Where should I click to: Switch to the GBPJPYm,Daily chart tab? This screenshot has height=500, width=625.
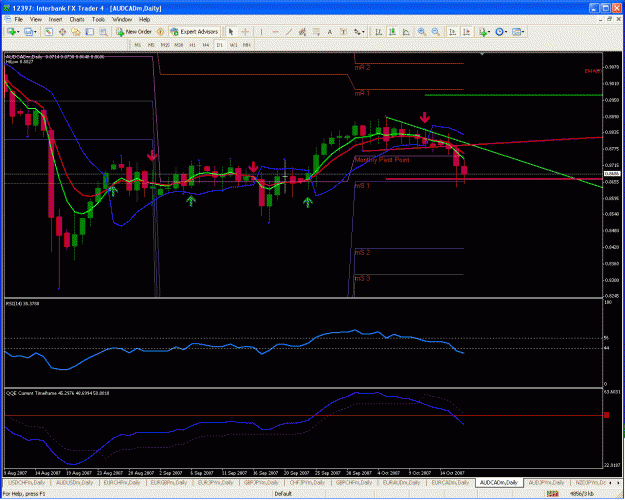(262, 483)
